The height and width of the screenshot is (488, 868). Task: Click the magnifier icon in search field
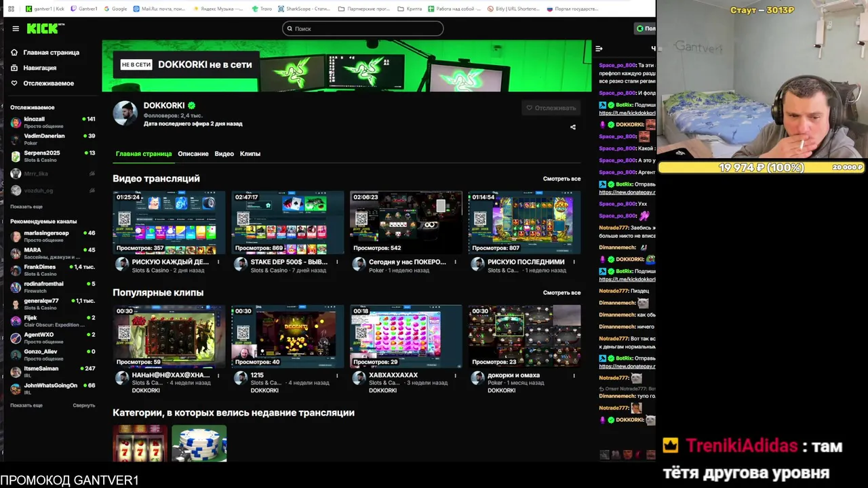290,28
